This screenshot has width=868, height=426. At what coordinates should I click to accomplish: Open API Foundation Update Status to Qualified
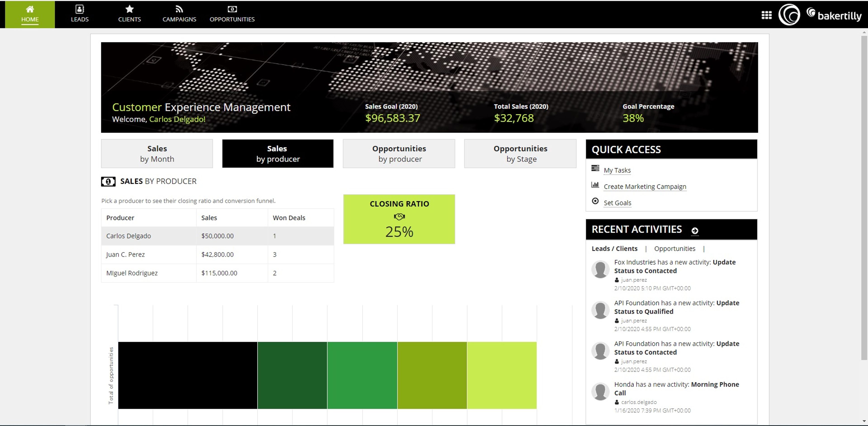[677, 307]
